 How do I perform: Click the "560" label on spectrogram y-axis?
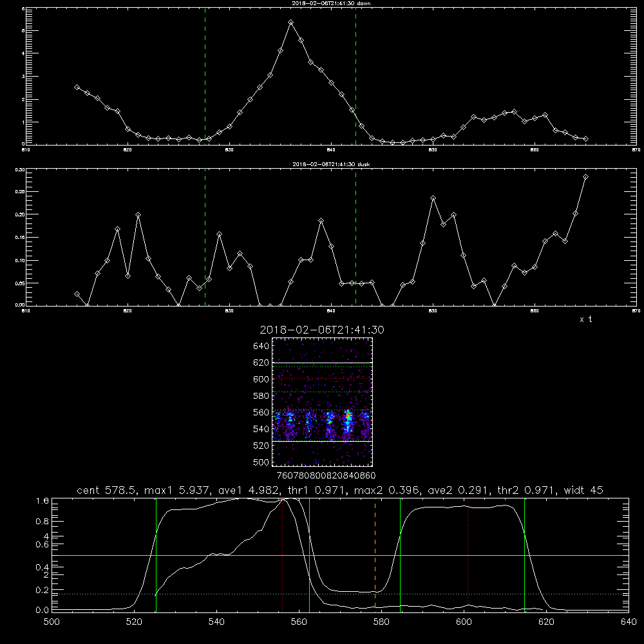[261, 412]
